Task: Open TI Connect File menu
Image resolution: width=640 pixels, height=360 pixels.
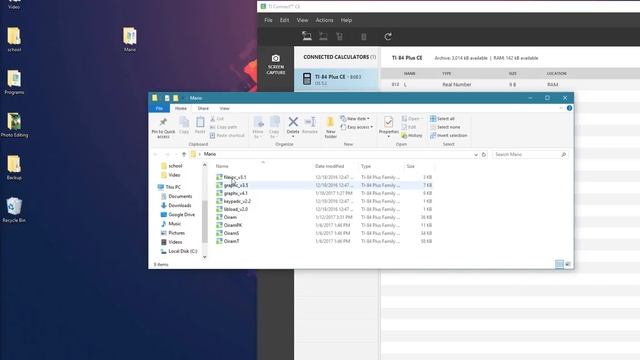Action: coord(268,20)
